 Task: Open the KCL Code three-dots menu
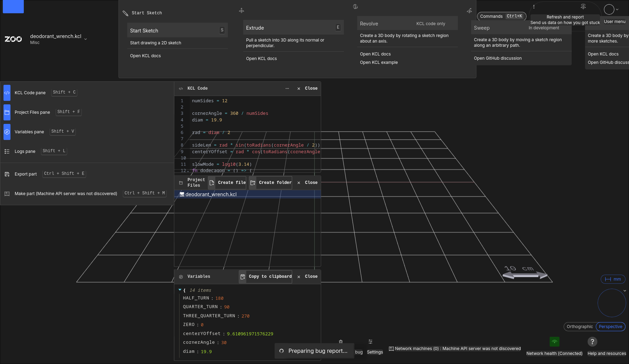[x=287, y=89]
